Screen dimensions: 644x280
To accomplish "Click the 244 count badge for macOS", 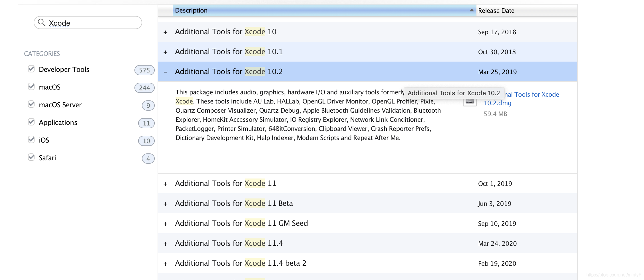I will 144,88.
